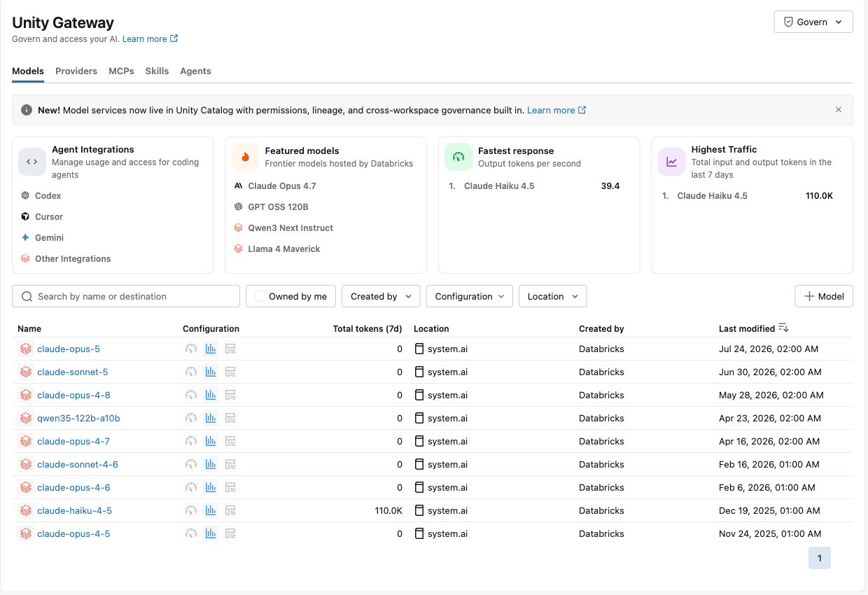Screen dimensions: 868x595
Task: Click table icon in claude-haiku-4-5 row
Action: pos(230,510)
